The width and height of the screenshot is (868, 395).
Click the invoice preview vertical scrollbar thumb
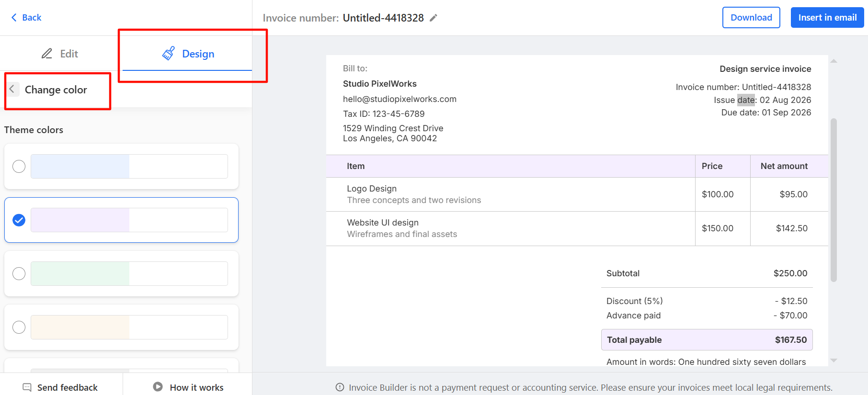(x=834, y=200)
